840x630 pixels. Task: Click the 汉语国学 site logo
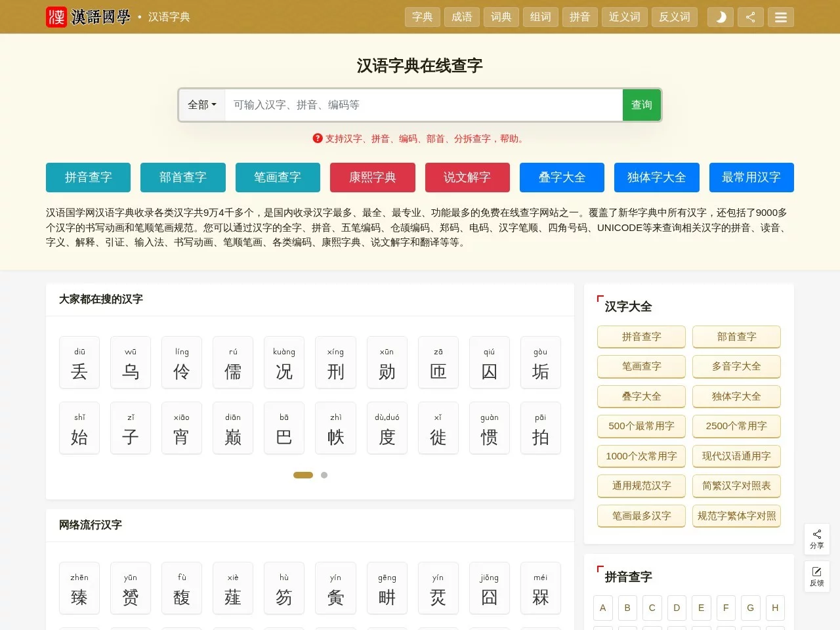point(89,17)
